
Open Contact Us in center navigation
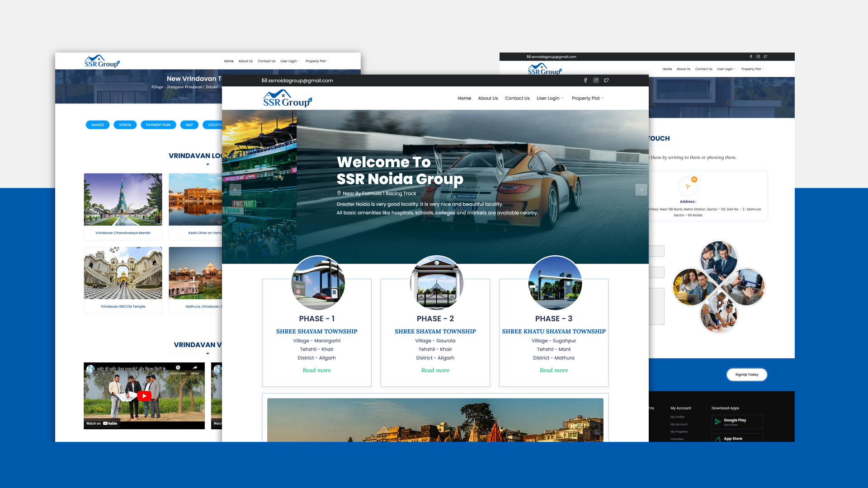click(517, 98)
